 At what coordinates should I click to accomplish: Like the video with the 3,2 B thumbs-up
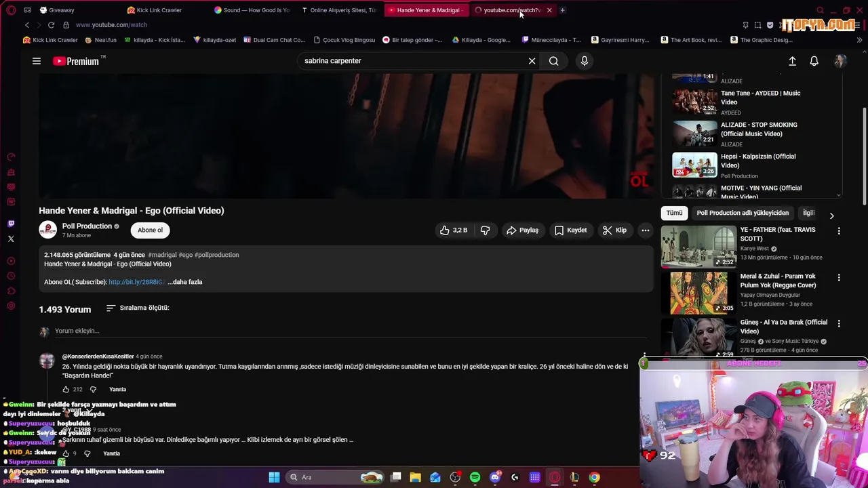coord(454,230)
